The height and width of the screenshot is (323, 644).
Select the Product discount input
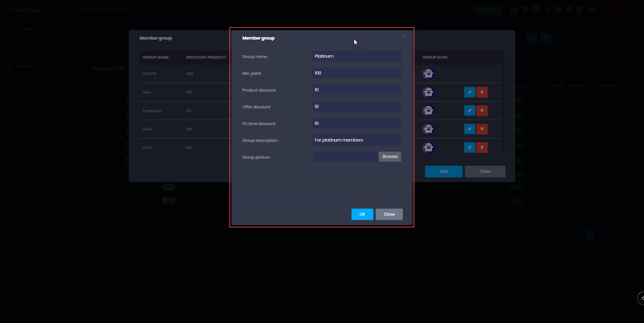point(357,90)
